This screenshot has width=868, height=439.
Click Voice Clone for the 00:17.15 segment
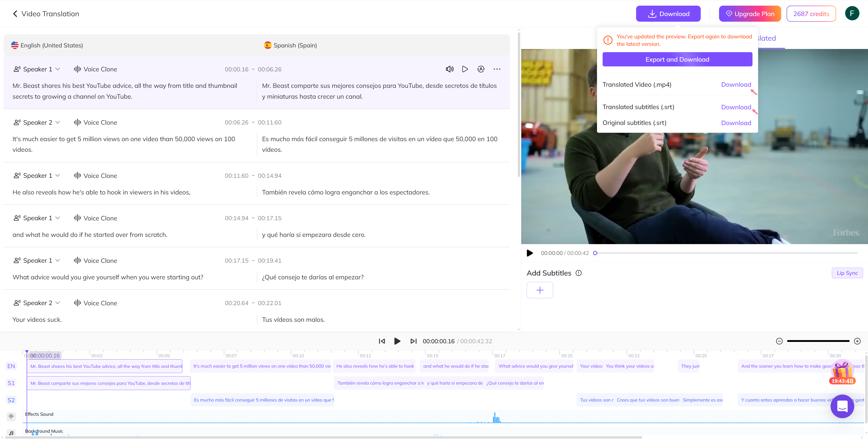[x=95, y=261]
